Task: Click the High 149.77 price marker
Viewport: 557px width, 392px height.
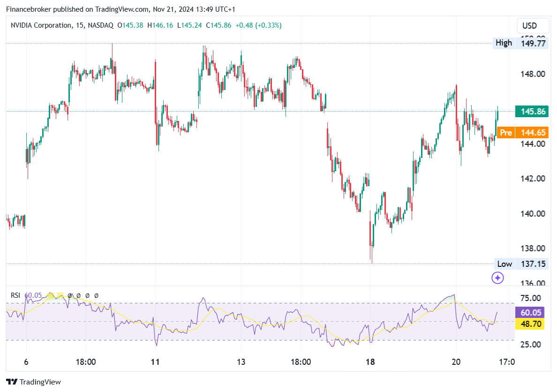Action: 521,43
